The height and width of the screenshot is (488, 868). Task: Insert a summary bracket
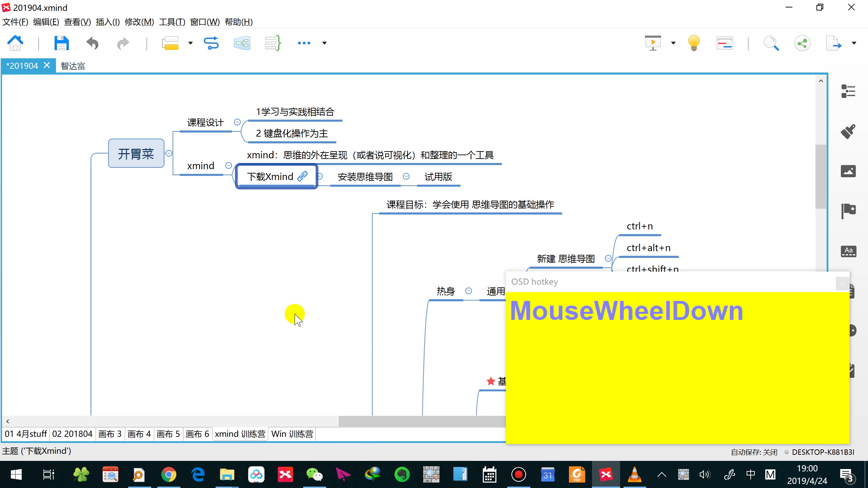click(x=273, y=43)
